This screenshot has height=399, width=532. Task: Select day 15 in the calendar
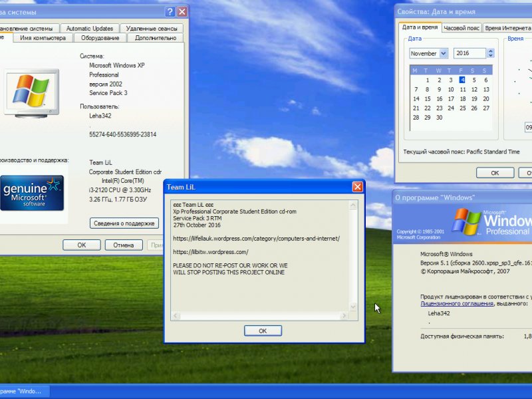coord(428,98)
